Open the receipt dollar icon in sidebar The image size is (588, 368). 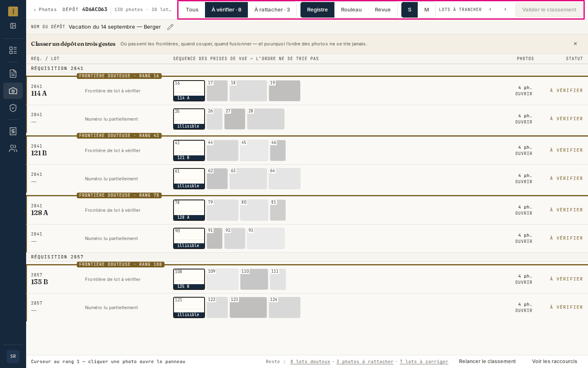(x=13, y=131)
